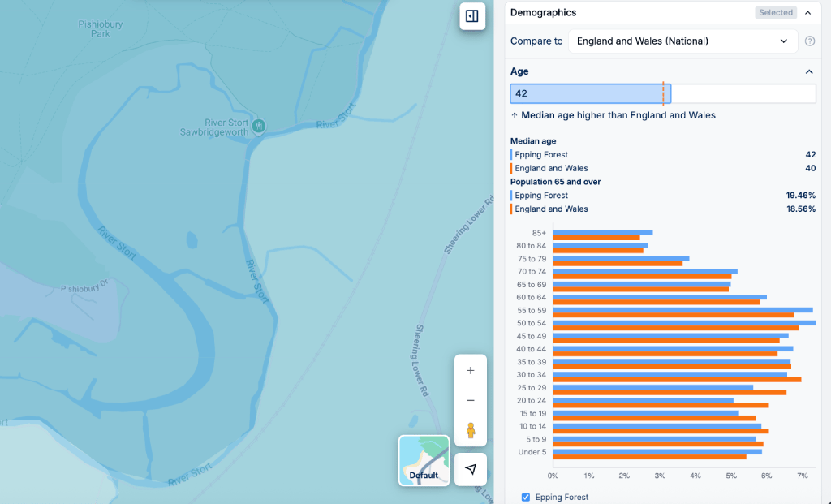This screenshot has width=831, height=504.
Task: Collapse the Demographics section
Action: click(807, 12)
